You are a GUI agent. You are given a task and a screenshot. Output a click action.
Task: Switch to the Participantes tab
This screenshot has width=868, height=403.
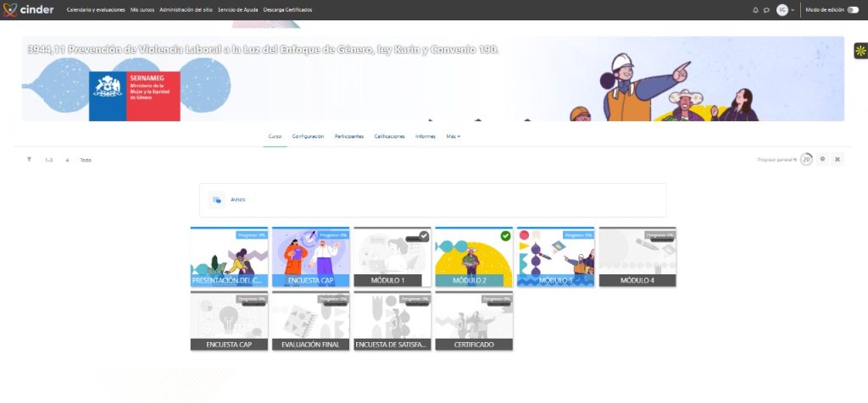click(x=349, y=136)
